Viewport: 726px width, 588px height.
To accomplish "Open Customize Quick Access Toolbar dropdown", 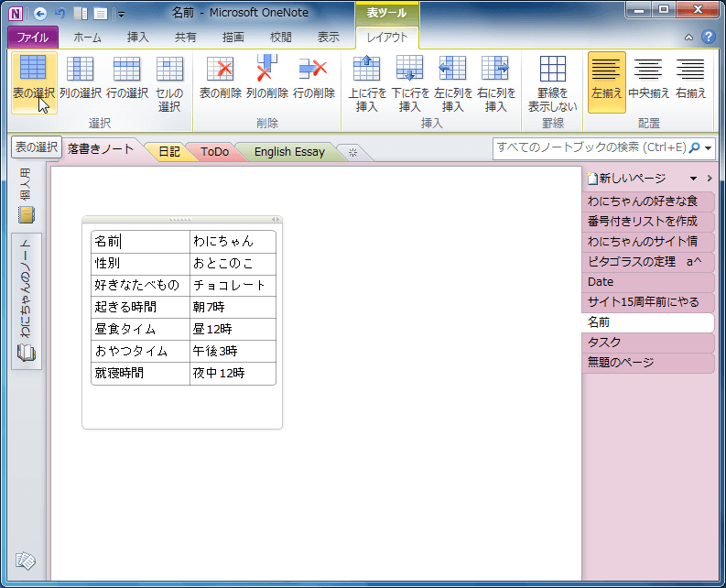I will click(121, 15).
